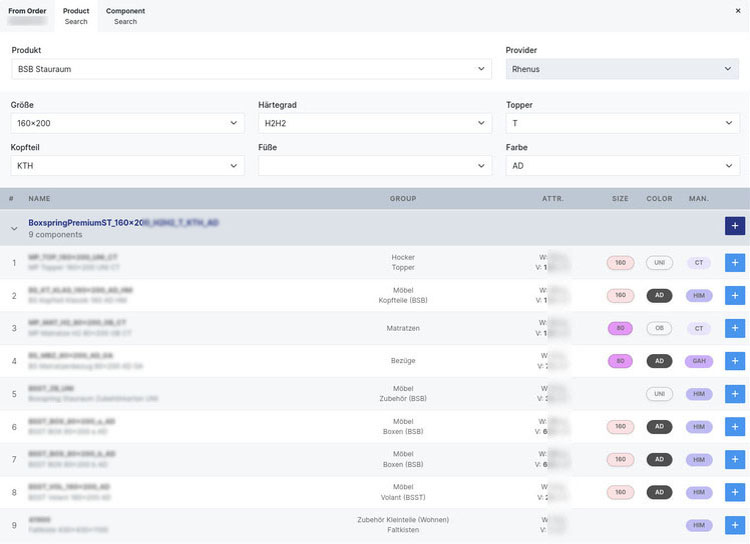Switch to the Component Search tab
Viewport: 750px width, 544px height.
click(125, 16)
